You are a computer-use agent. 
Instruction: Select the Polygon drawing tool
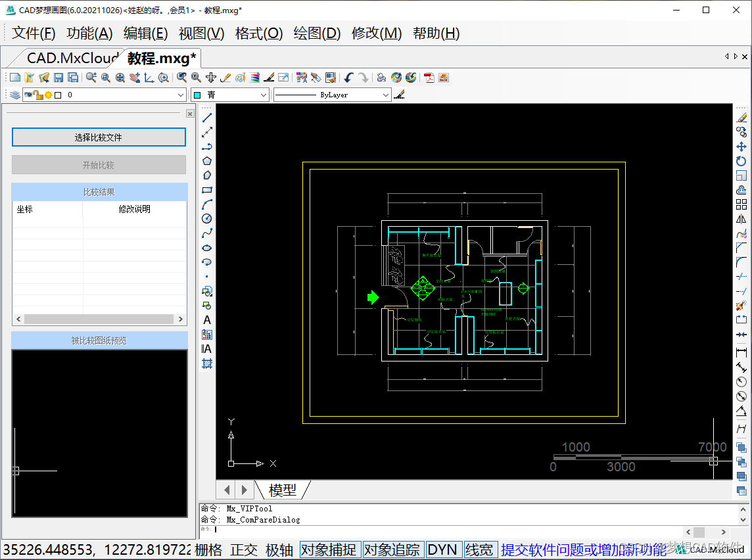(x=207, y=161)
